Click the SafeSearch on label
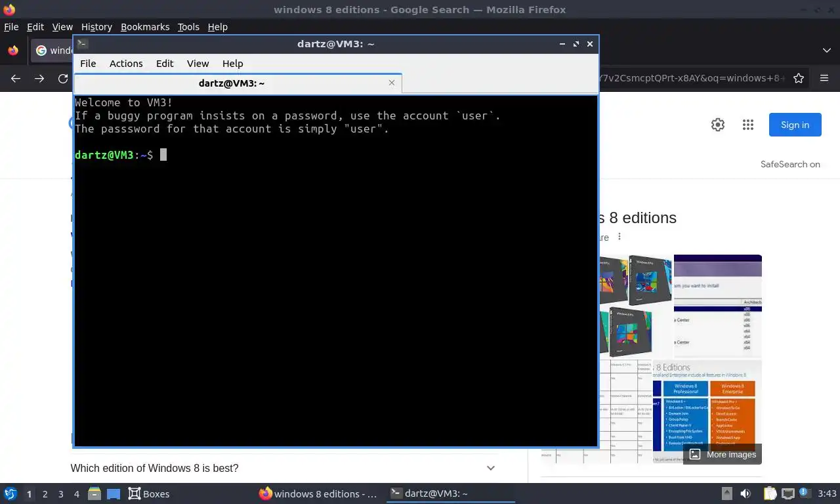Screen dimensions: 840x504 click(x=790, y=164)
